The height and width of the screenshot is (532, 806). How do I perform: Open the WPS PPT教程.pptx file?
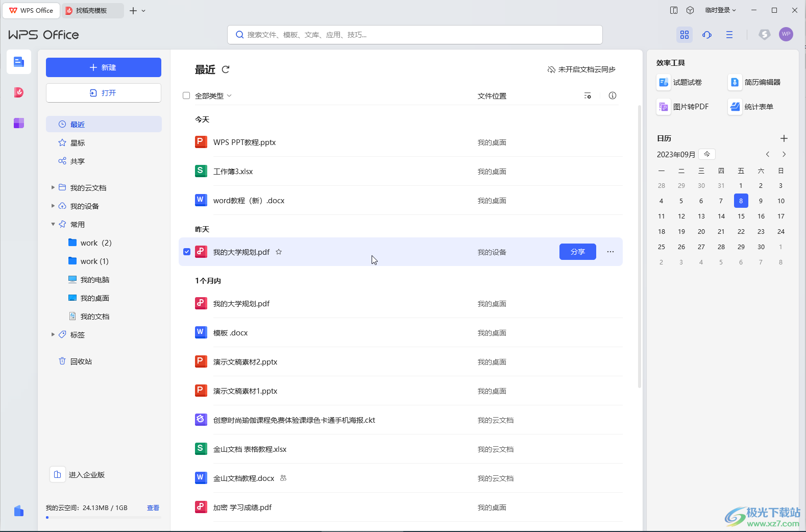click(401, 142)
